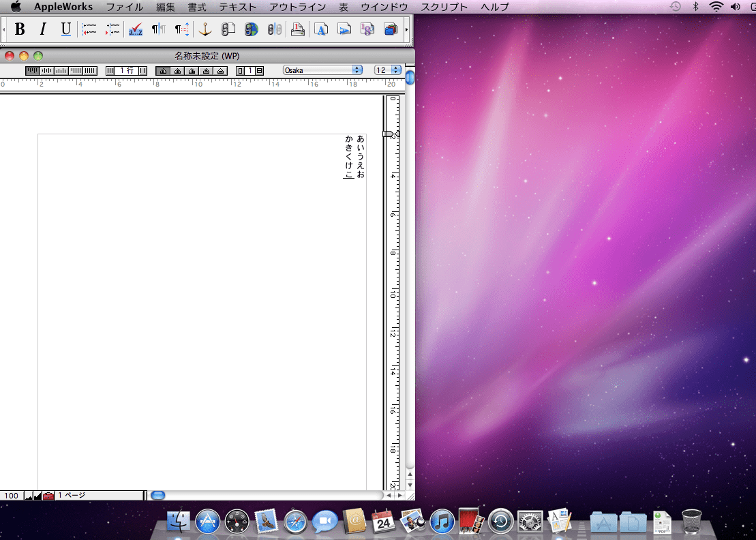The image size is (756, 540).
Task: Click the globe link (Internet link) icon
Action: pyautogui.click(x=251, y=29)
